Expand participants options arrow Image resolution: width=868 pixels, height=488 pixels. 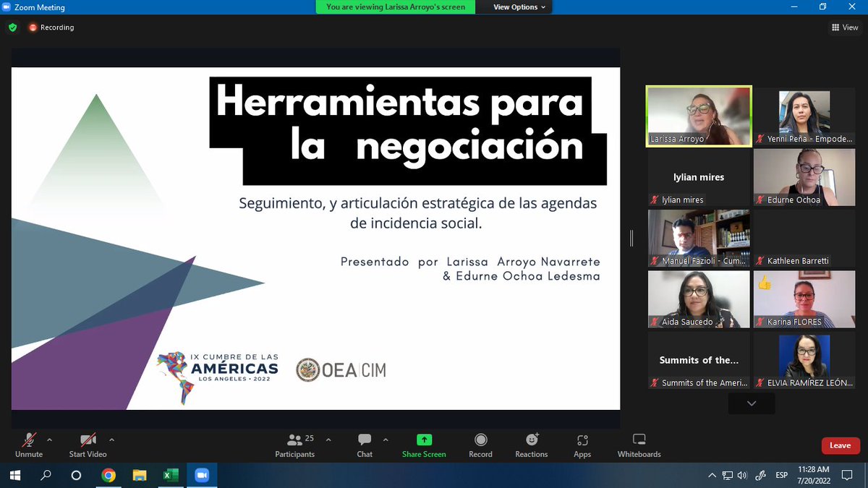click(x=328, y=439)
